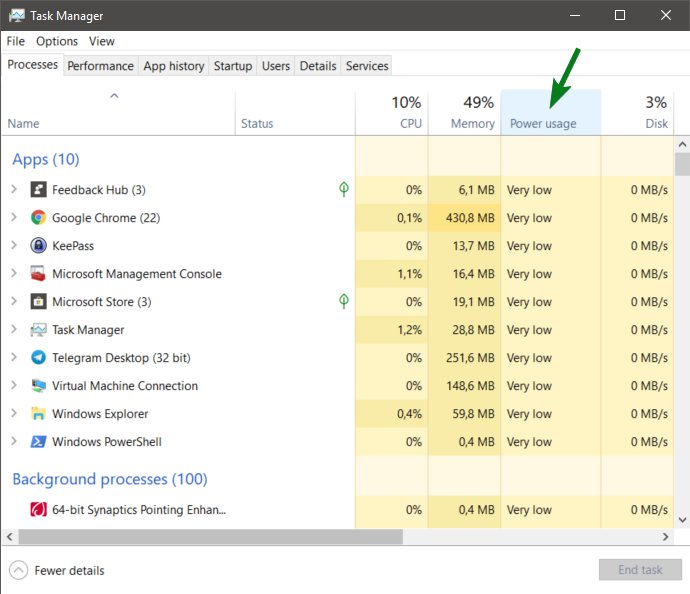This screenshot has height=594, width=690.
Task: Open the Options menu
Action: click(57, 41)
